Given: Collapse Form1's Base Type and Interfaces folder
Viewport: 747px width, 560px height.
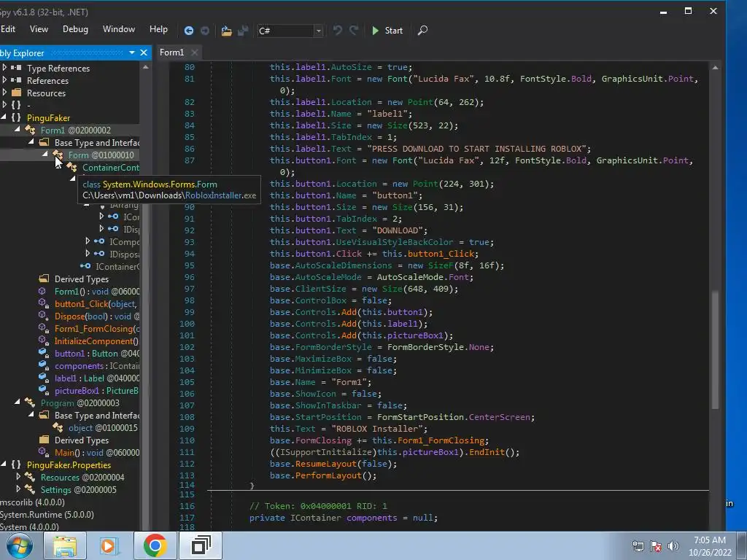Looking at the screenshot, I should [31, 141].
